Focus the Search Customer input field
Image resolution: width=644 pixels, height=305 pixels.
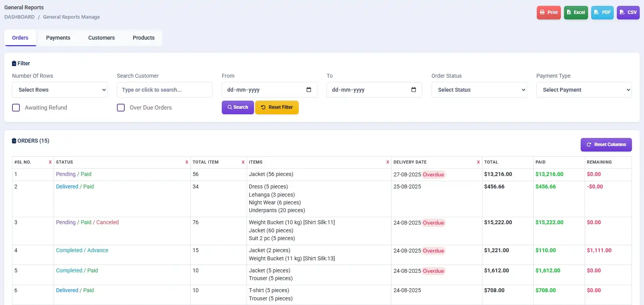164,90
